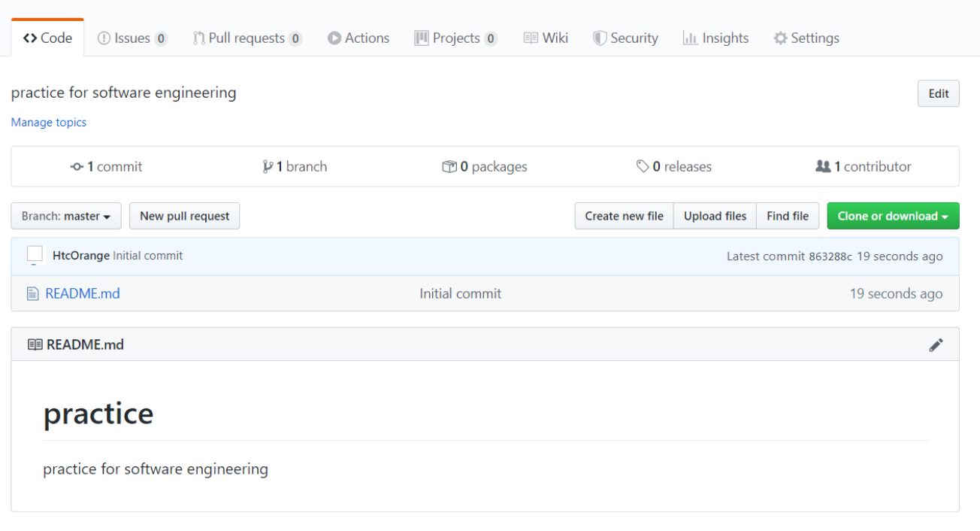Open the Wiki tab

click(546, 38)
